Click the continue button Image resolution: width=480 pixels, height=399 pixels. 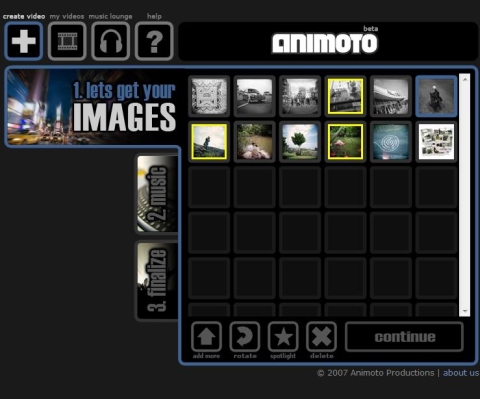[404, 337]
